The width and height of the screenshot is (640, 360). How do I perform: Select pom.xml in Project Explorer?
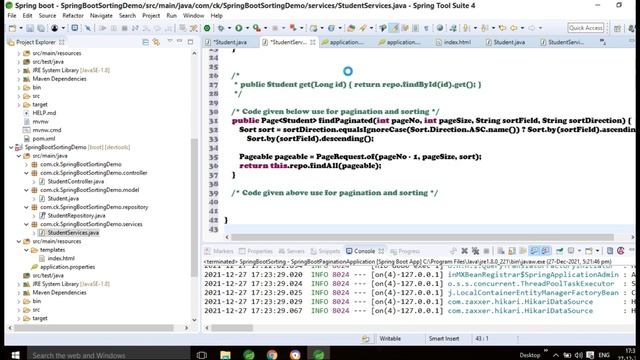click(44, 139)
